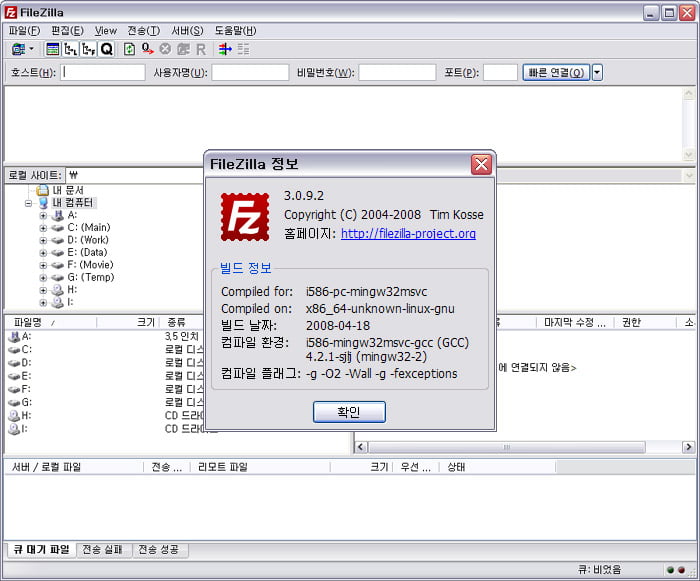
Task: Click the filename filters toolbar icon
Action: [224, 49]
